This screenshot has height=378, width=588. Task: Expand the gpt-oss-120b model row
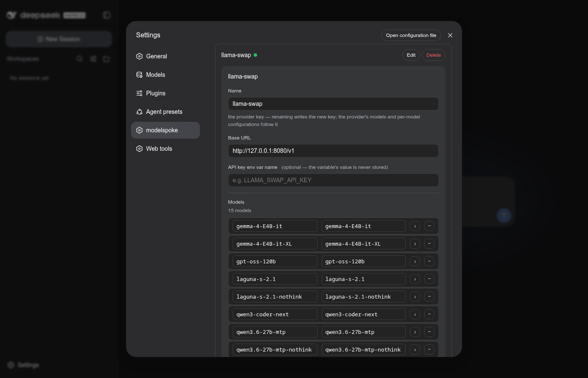pyautogui.click(x=415, y=261)
